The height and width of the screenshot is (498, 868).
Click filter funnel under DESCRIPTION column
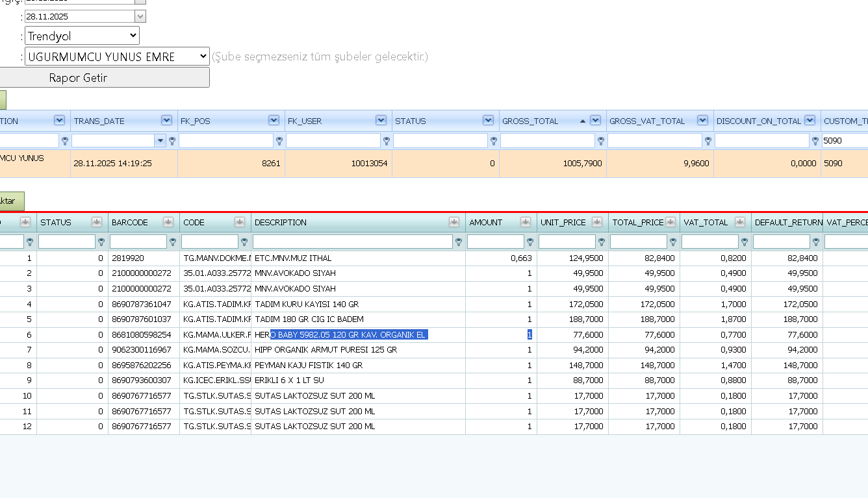pyautogui.click(x=459, y=242)
